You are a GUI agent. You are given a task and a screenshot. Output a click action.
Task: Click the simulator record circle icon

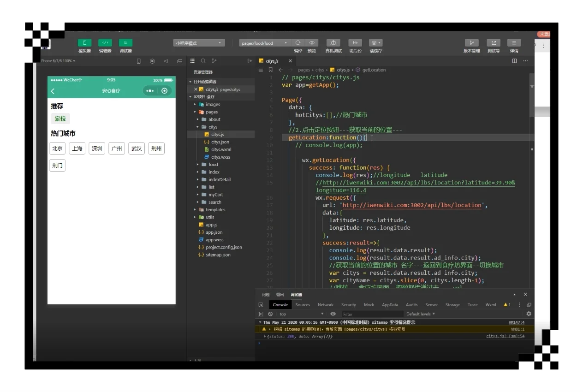click(152, 61)
